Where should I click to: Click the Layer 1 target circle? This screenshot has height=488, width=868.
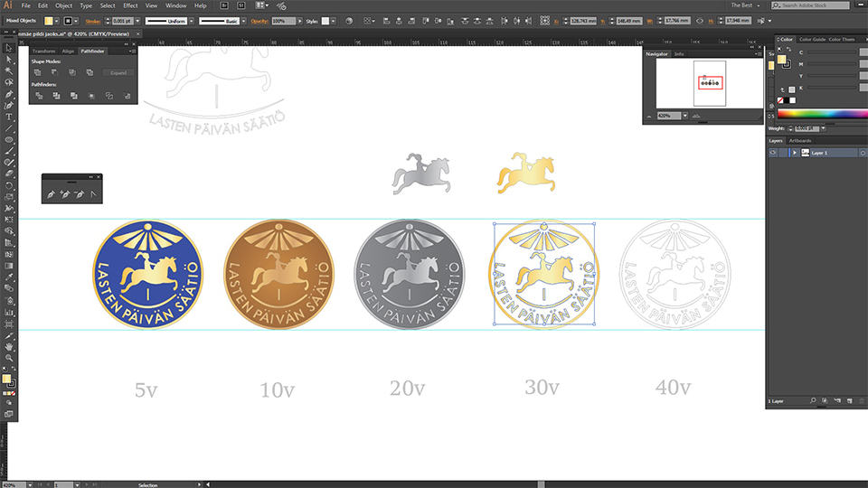863,153
